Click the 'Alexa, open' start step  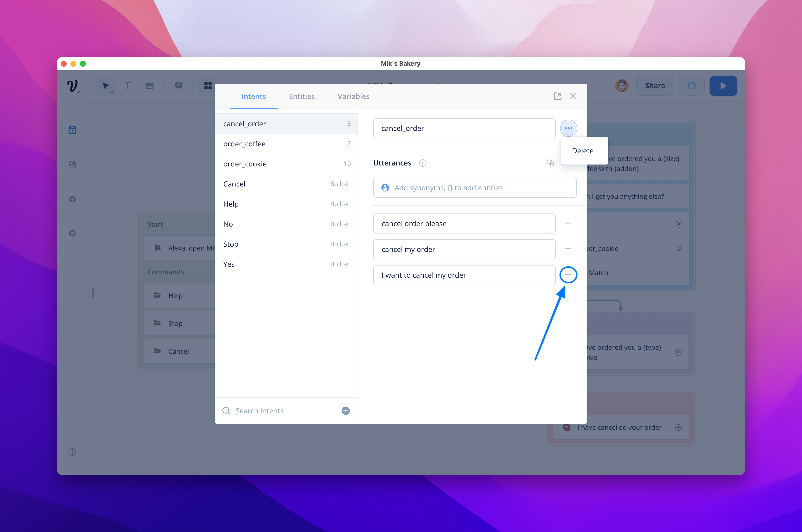point(179,248)
